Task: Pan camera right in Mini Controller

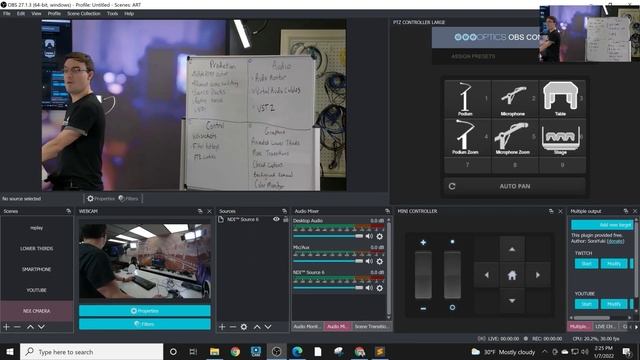Action: [538, 275]
